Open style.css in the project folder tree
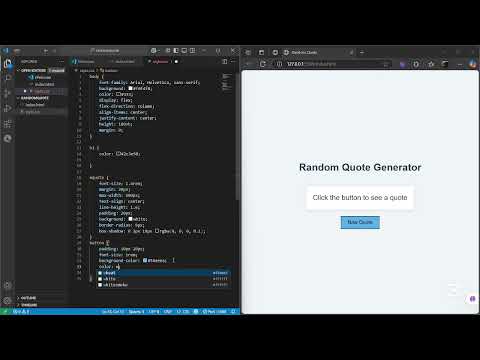The height and width of the screenshot is (360, 480). pos(33,112)
